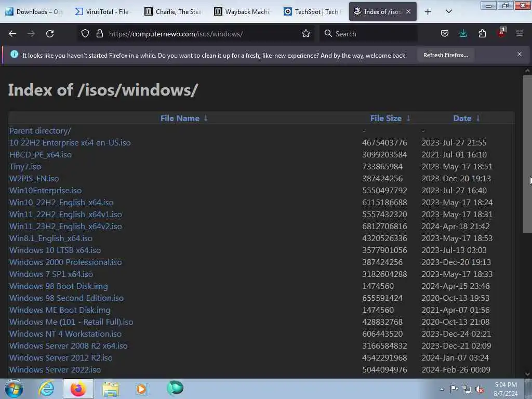Download Windows 98 Second Edition.iso
This screenshot has height=399, width=532.
coord(66,298)
